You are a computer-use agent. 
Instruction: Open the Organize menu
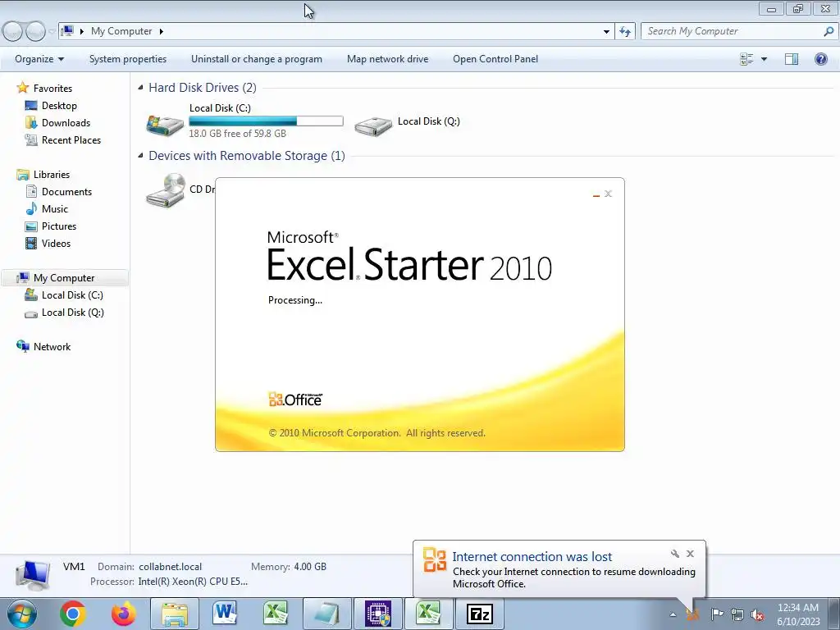point(39,59)
